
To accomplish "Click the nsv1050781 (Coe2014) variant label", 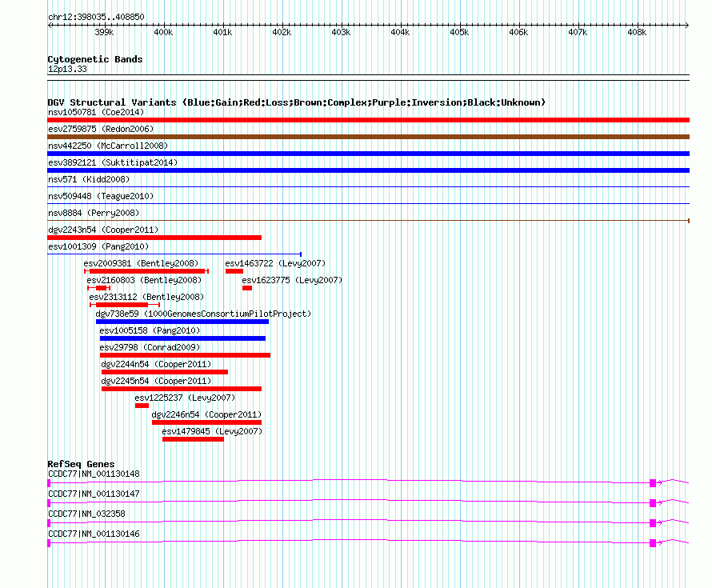I will [96, 112].
